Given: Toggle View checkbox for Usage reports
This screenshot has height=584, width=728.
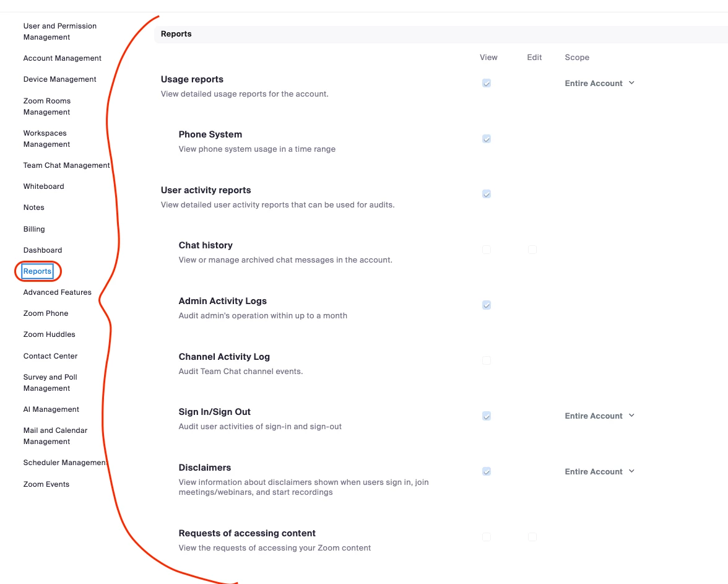Looking at the screenshot, I should [x=487, y=83].
